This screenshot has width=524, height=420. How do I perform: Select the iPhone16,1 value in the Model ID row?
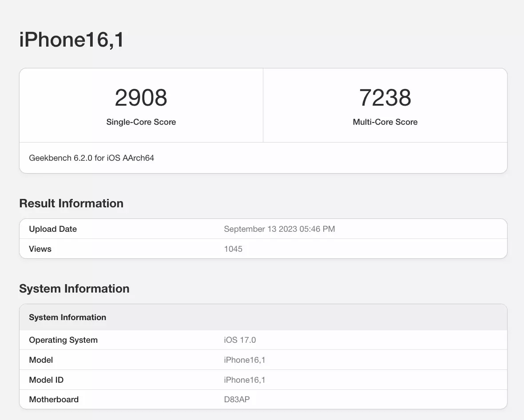point(245,380)
